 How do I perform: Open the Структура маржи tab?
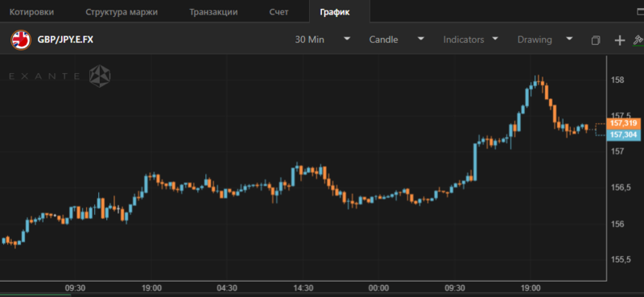(122, 12)
